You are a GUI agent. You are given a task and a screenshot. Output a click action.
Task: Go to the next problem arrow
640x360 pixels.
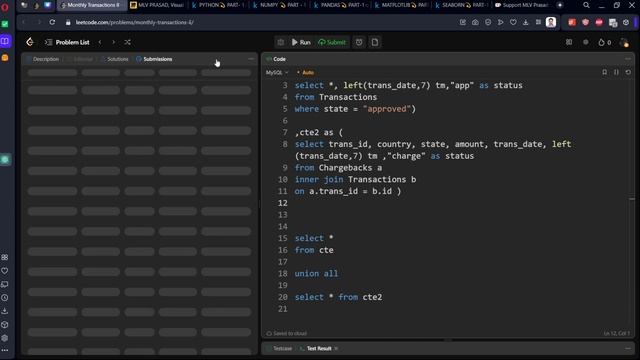coord(114,42)
